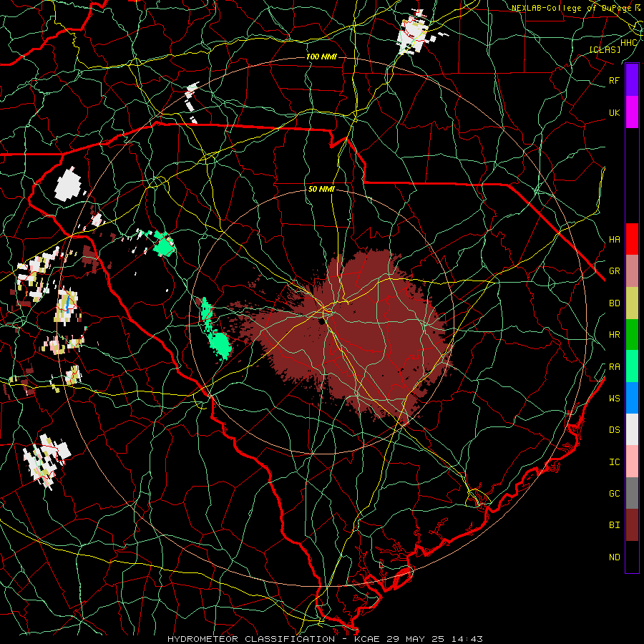Click the IC light pink legend swatch
The image size is (644, 644).
[632, 462]
